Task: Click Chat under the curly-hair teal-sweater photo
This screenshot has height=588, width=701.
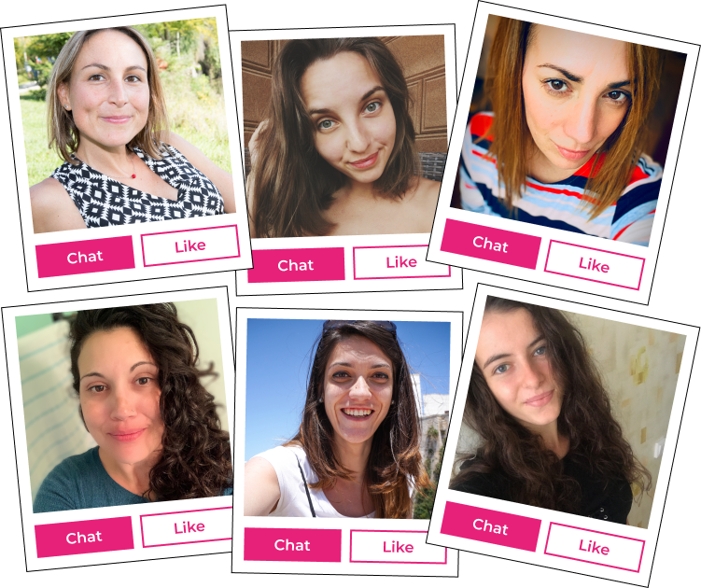Action: tap(84, 537)
